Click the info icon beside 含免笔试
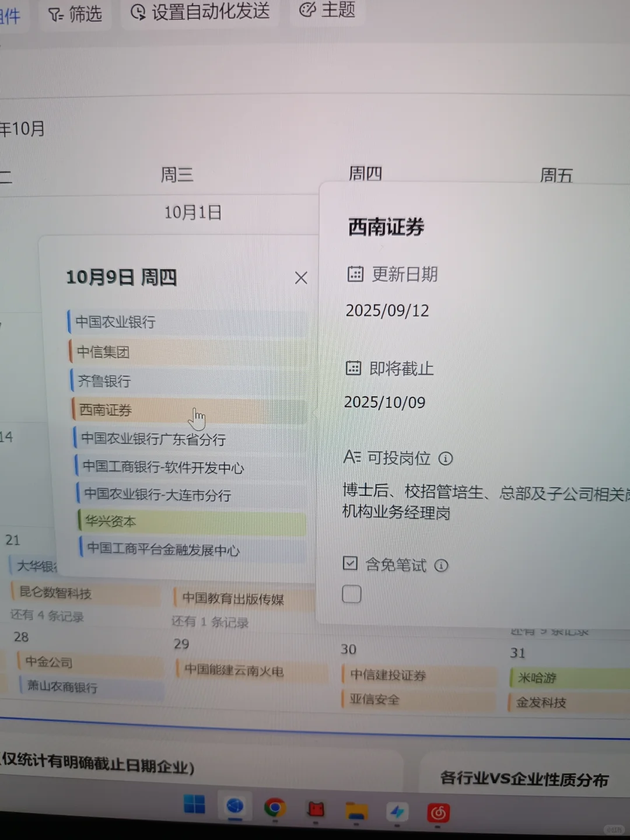630x840 pixels. (x=442, y=565)
